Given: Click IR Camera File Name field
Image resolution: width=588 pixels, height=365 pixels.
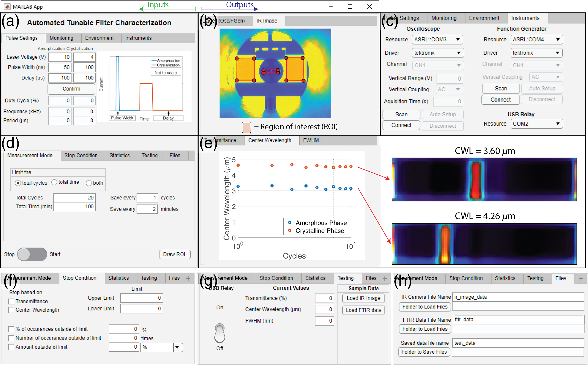Looking at the screenshot, I should pos(518,297).
